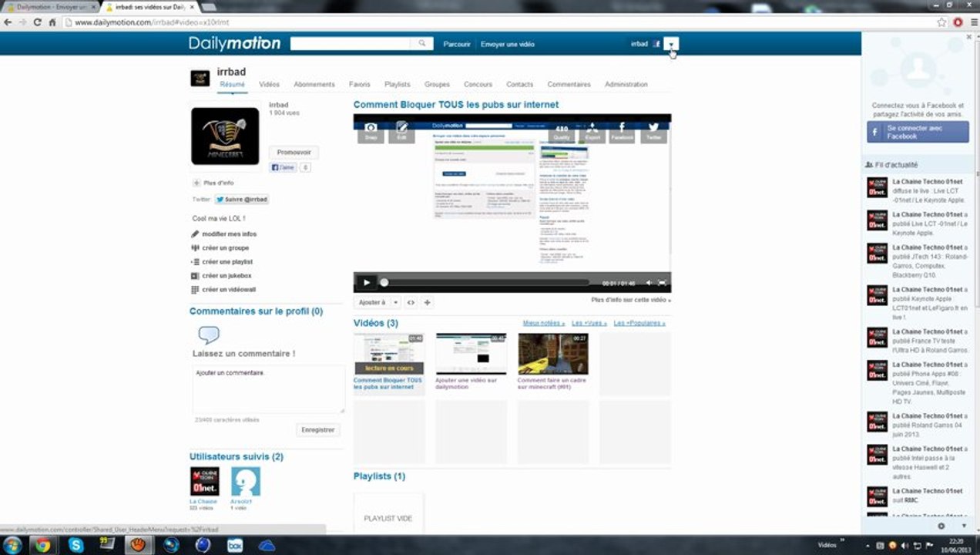Viewport: 980px width, 555px height.
Task: Click Ajouter à button below video
Action: click(372, 303)
